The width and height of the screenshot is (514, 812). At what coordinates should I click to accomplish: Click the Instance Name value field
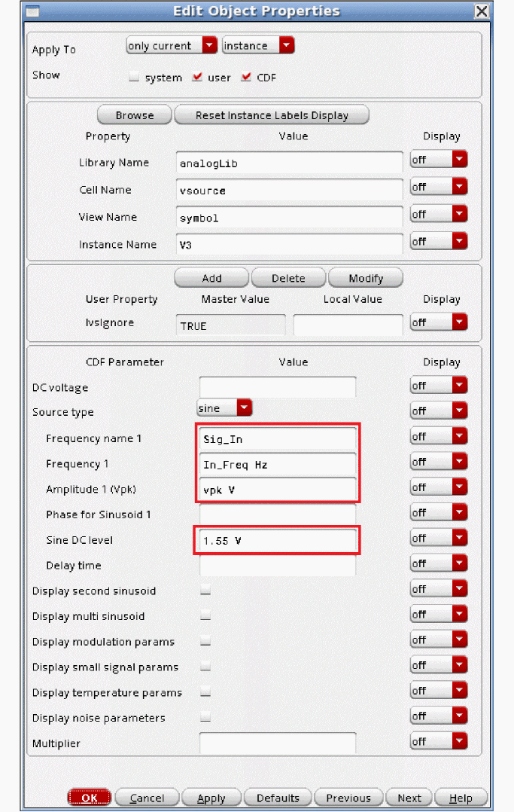(289, 244)
